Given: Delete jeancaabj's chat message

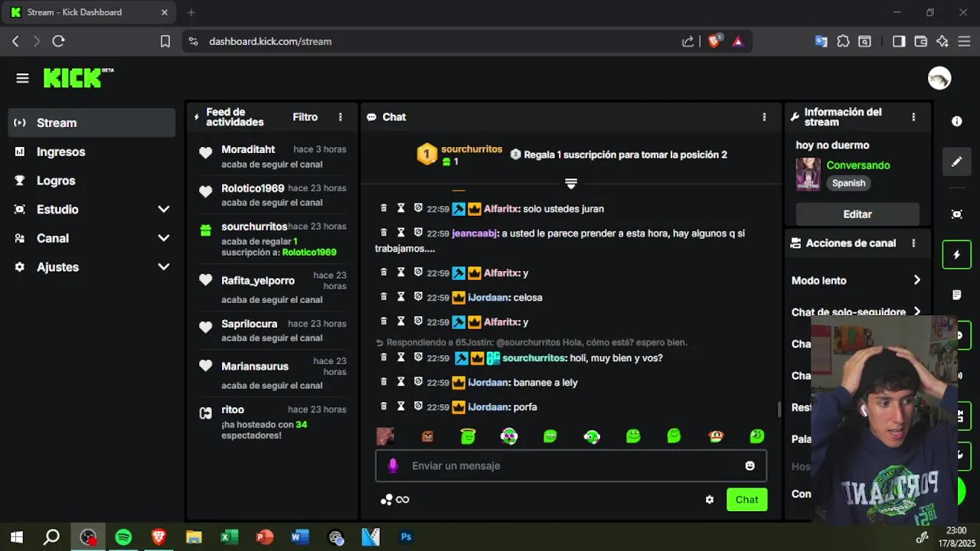Looking at the screenshot, I should [384, 233].
